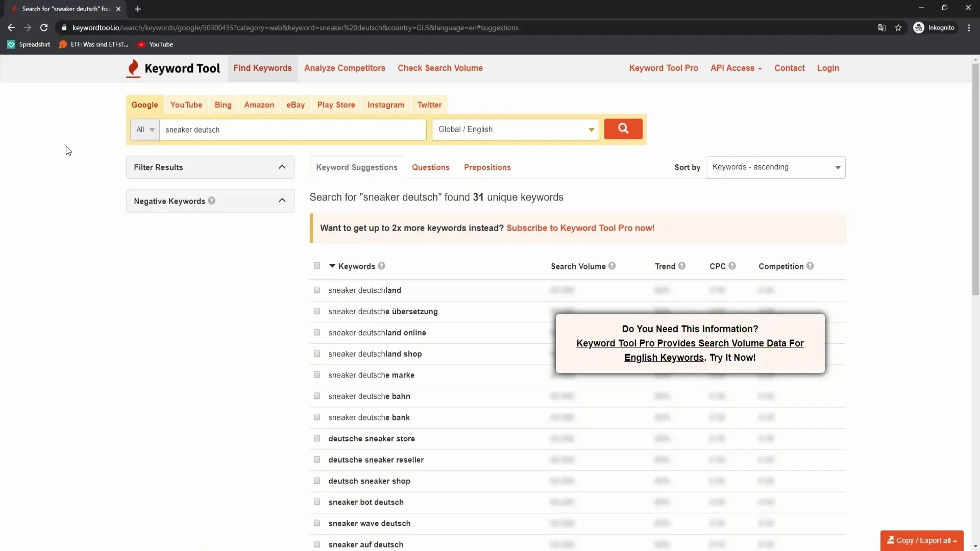Screen dimensions: 980x551
Task: Open Chrome three-dot menu
Action: [969, 28]
